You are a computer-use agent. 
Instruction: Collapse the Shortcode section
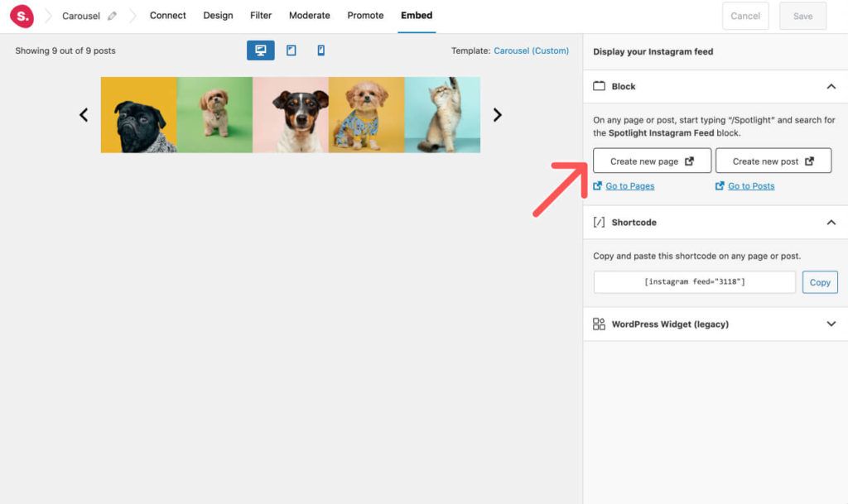831,222
